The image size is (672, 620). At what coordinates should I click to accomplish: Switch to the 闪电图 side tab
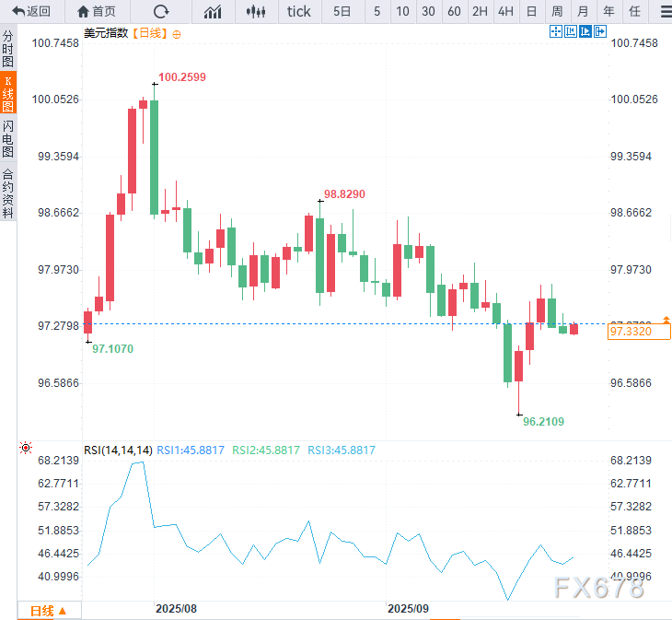[x=8, y=138]
